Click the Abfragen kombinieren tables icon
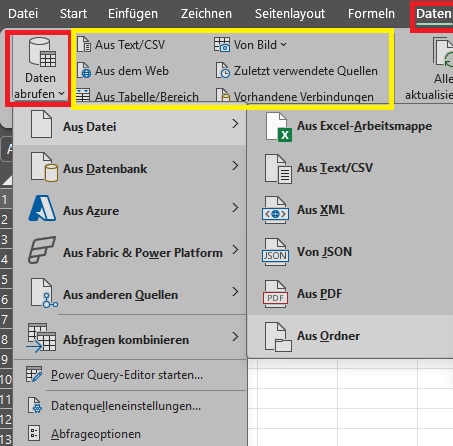Image resolution: width=453 pixels, height=446 pixels. 41,337
